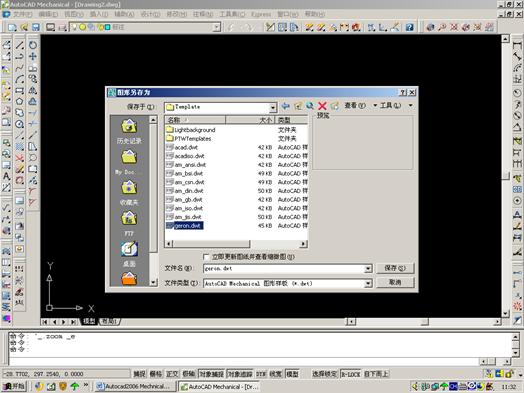Screen dimensions: 524x393
Task: Select the Line tool in left toolbar
Action: (20, 45)
